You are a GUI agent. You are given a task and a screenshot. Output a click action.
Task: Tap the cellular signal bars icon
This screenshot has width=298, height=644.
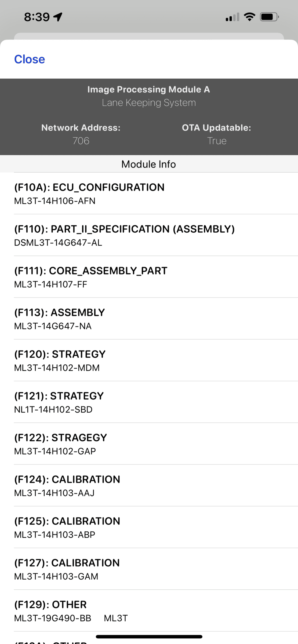coord(232,17)
